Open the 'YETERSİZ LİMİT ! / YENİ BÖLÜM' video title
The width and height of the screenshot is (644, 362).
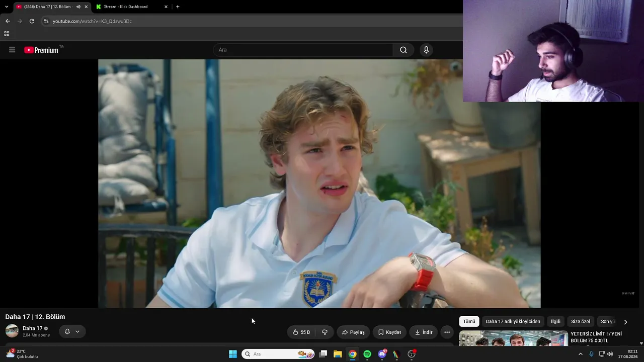click(596, 337)
